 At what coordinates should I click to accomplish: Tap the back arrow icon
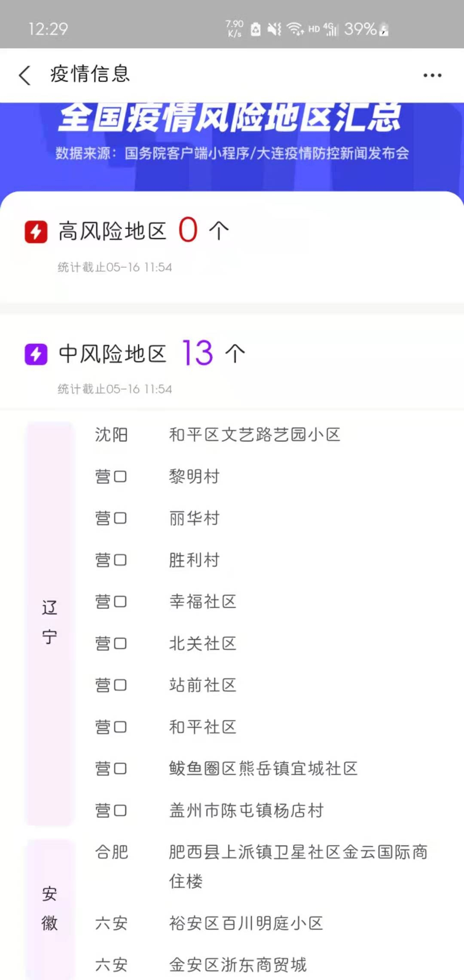[25, 75]
